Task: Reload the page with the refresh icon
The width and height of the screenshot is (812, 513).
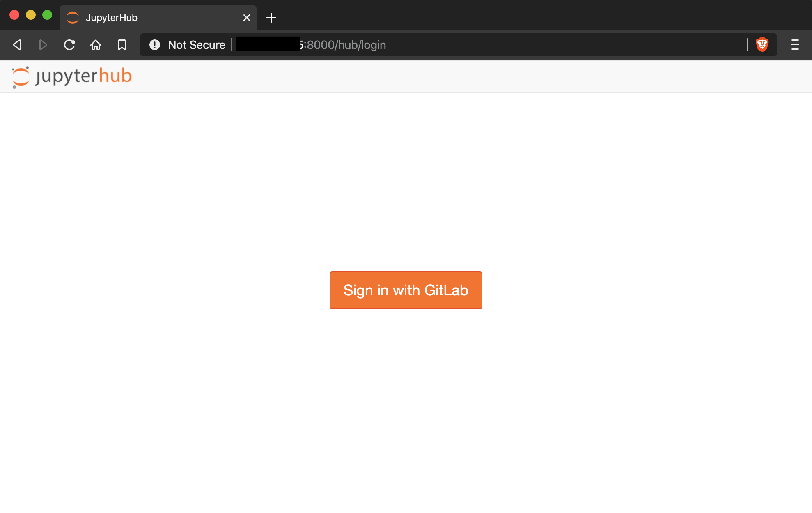Action: pos(69,45)
